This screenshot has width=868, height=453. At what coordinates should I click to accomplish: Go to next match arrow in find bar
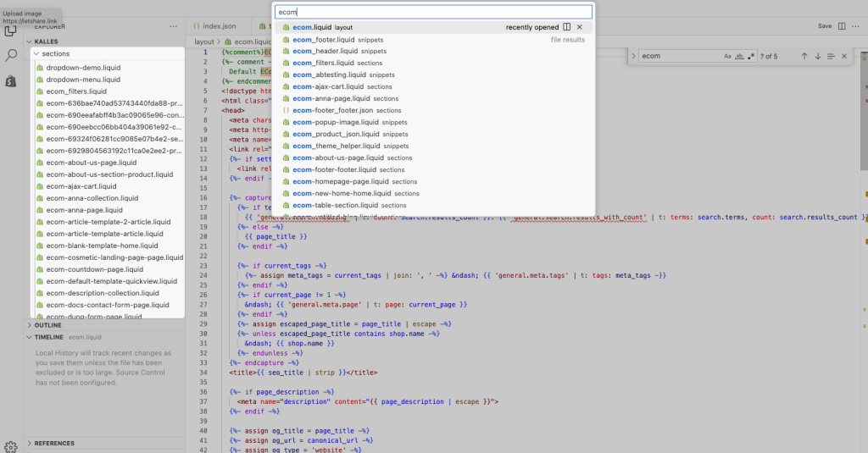pyautogui.click(x=818, y=56)
